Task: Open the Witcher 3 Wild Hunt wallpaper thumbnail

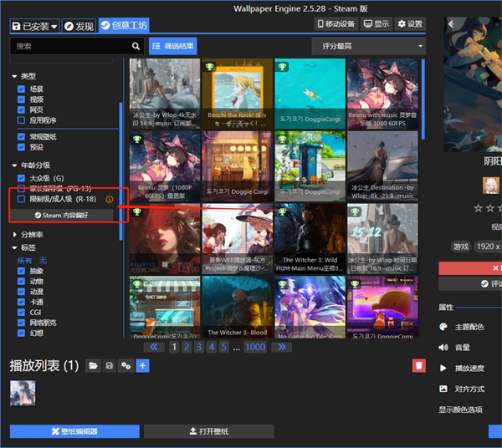Action: click(310, 239)
